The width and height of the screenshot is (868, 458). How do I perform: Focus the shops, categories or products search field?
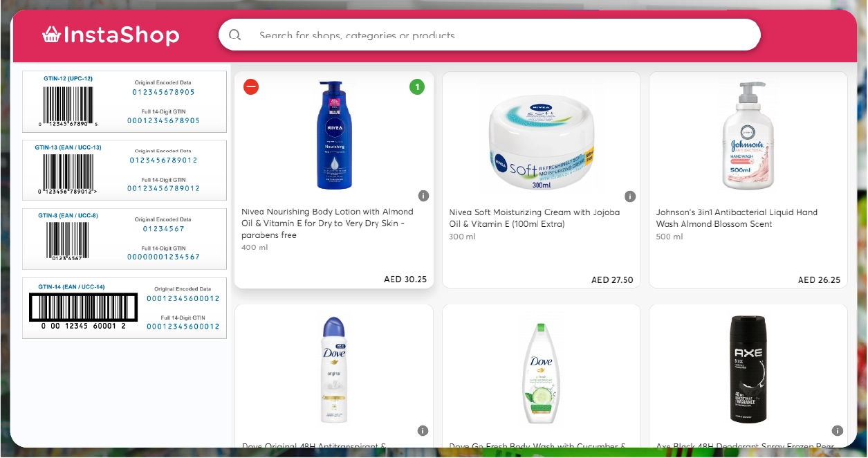point(498,35)
